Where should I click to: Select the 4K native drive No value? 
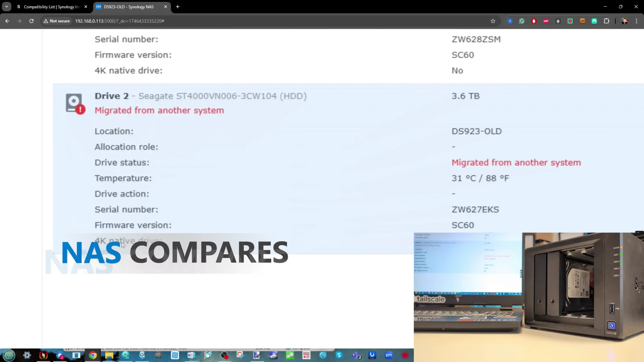coord(457,71)
